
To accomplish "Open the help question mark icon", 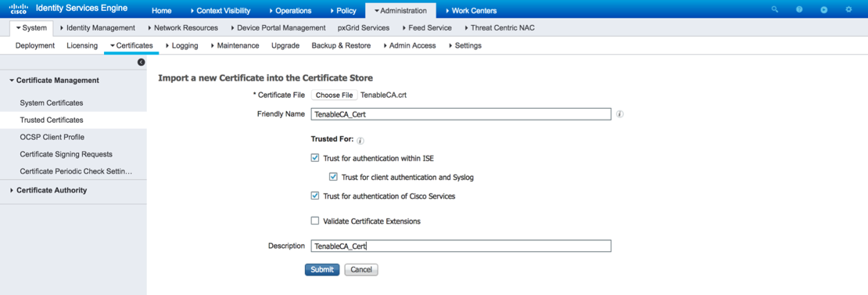I will coord(799,10).
